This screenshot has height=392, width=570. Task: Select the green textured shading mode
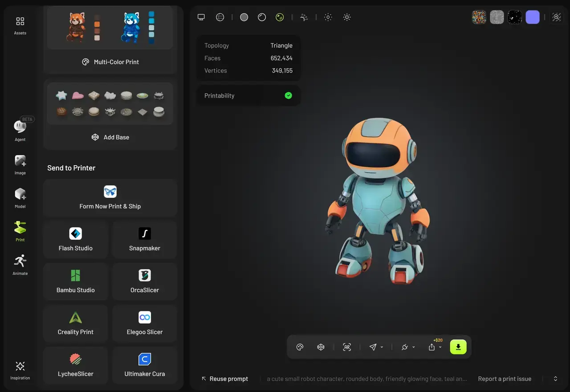[x=280, y=17]
